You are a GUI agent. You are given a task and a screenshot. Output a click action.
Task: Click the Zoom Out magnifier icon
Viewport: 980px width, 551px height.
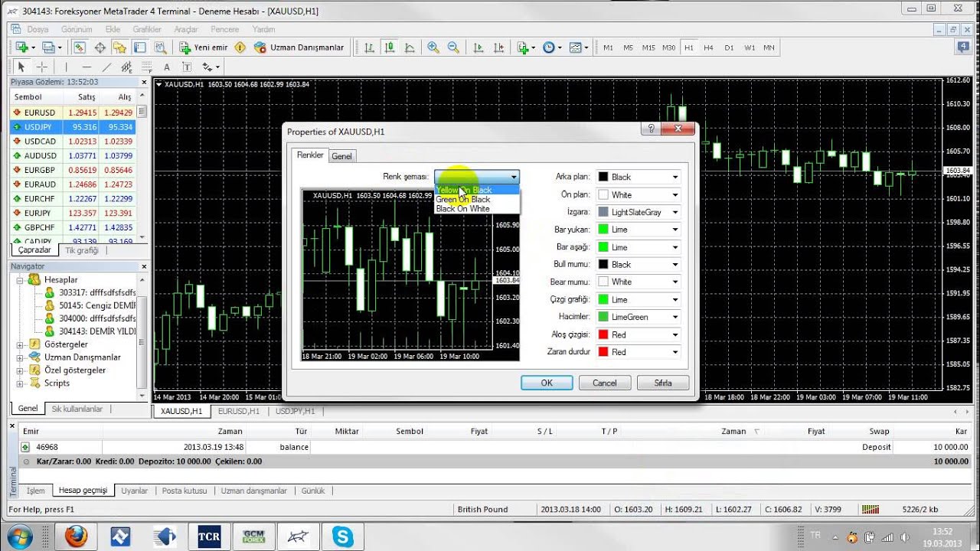[453, 47]
